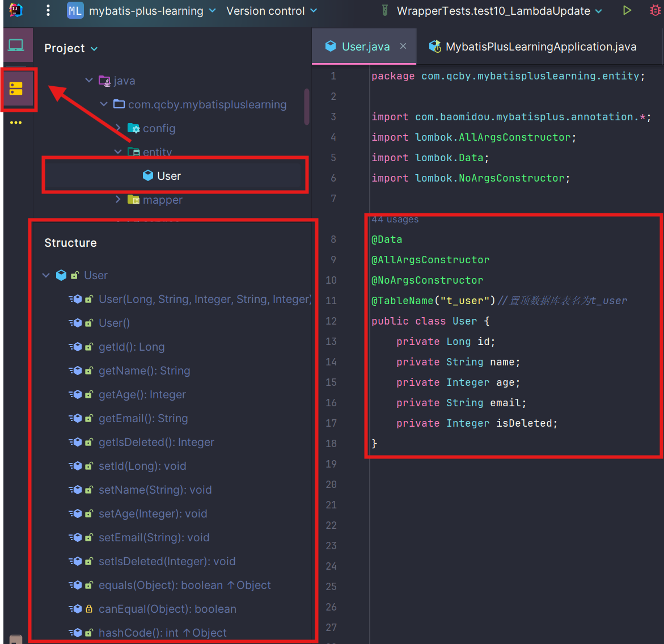Click the class name User on line 12
The image size is (664, 644).
[x=464, y=321]
